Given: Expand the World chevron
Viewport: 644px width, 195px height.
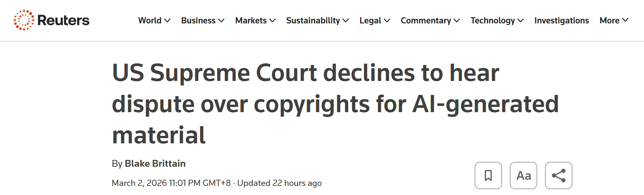Looking at the screenshot, I should click(167, 20).
